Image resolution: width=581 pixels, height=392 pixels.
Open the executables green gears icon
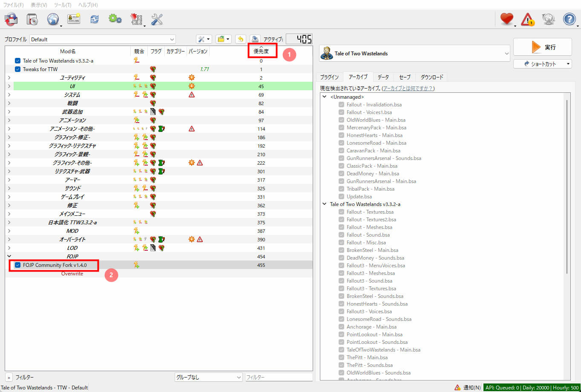coord(115,19)
